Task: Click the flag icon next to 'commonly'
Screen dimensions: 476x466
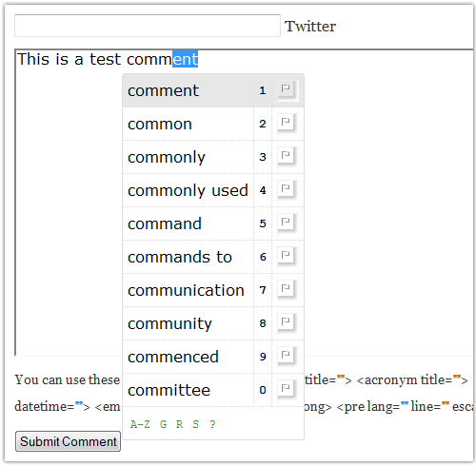Action: pyautogui.click(x=286, y=156)
